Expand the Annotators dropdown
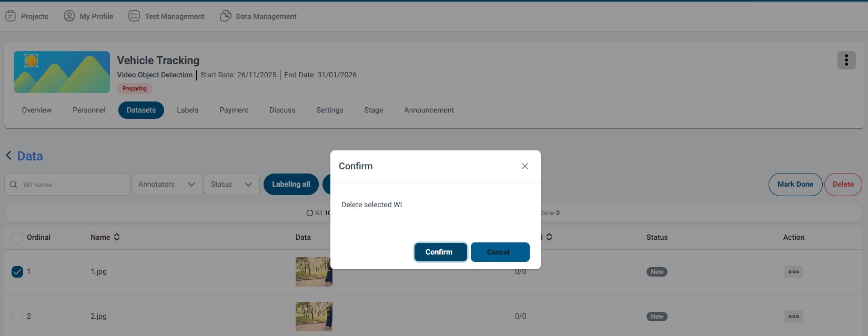The height and width of the screenshot is (336, 868). coord(167,185)
